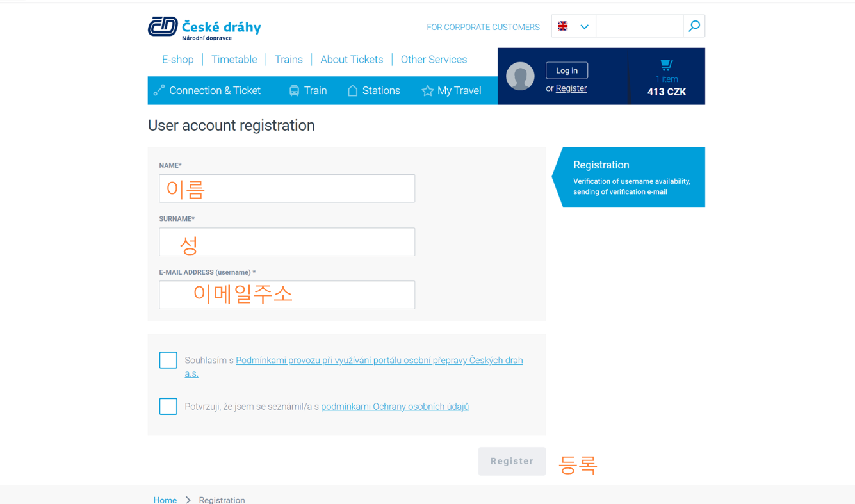This screenshot has height=504, width=855.
Task: Open the Other Services menu
Action: pyautogui.click(x=434, y=60)
